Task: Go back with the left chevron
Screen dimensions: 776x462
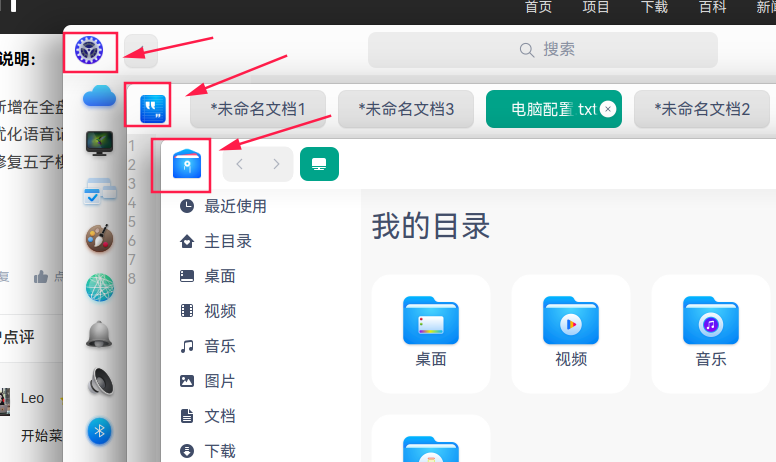Action: tap(240, 164)
